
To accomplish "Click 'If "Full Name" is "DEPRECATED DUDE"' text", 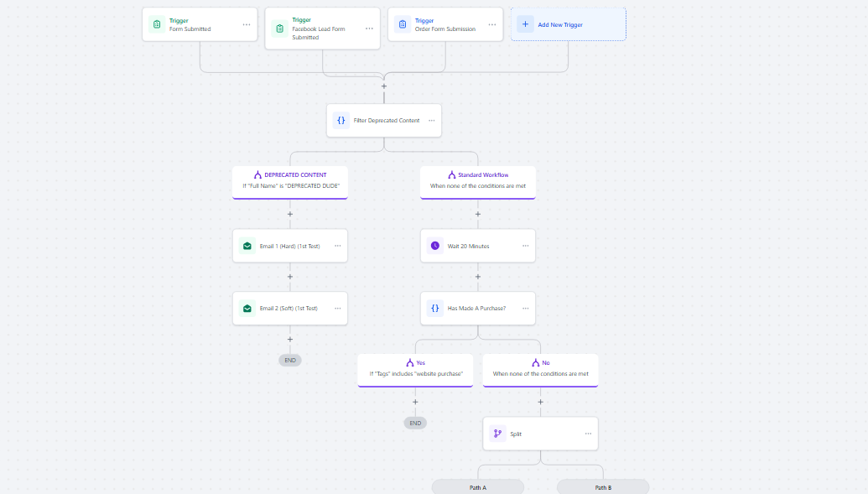I will [291, 186].
